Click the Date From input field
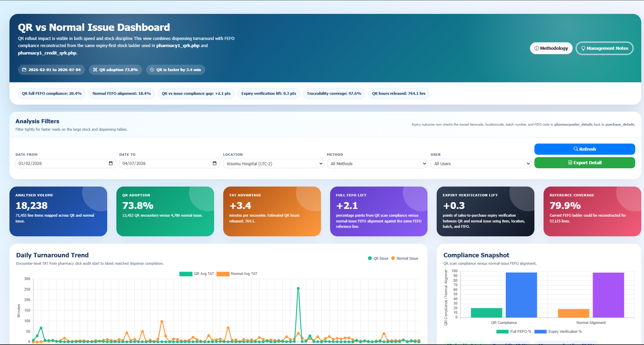 coord(66,164)
